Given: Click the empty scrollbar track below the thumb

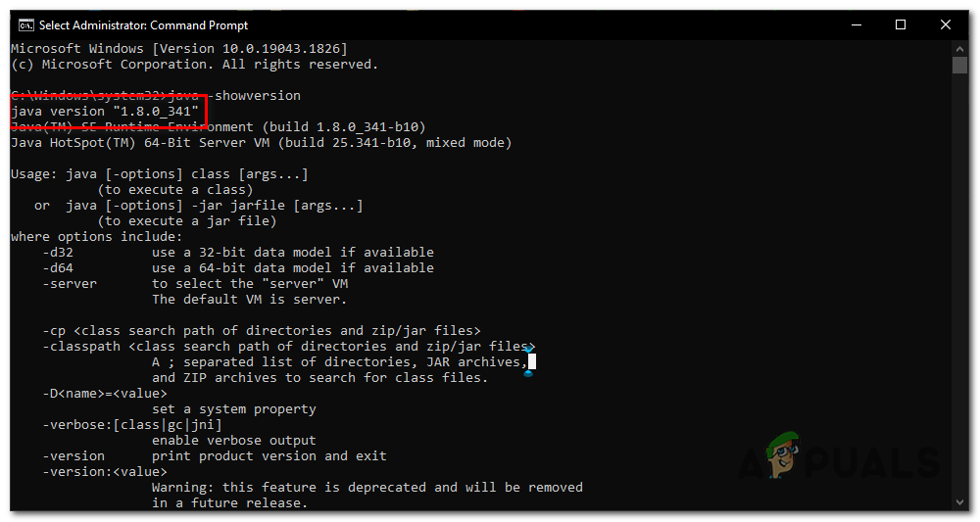Looking at the screenshot, I should point(960,294).
